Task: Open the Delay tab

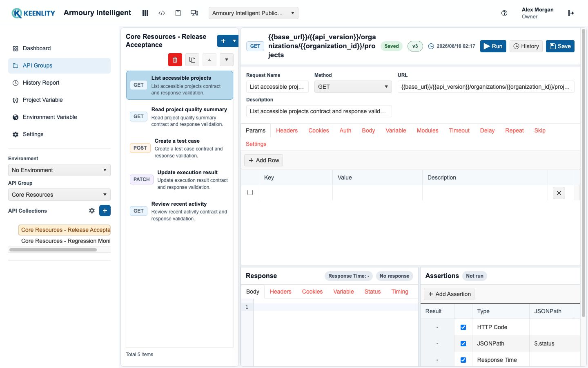Action: tap(487, 130)
